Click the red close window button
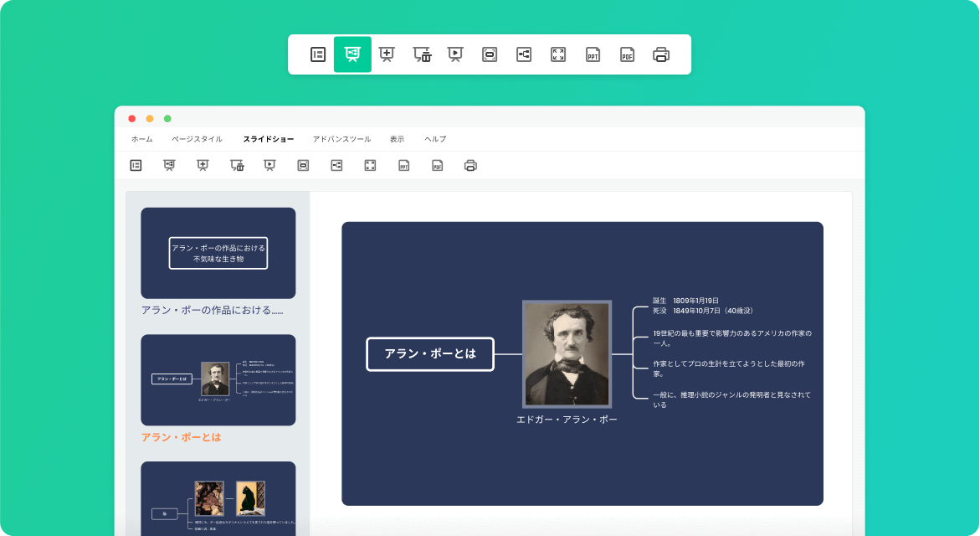980x536 pixels. point(132,118)
